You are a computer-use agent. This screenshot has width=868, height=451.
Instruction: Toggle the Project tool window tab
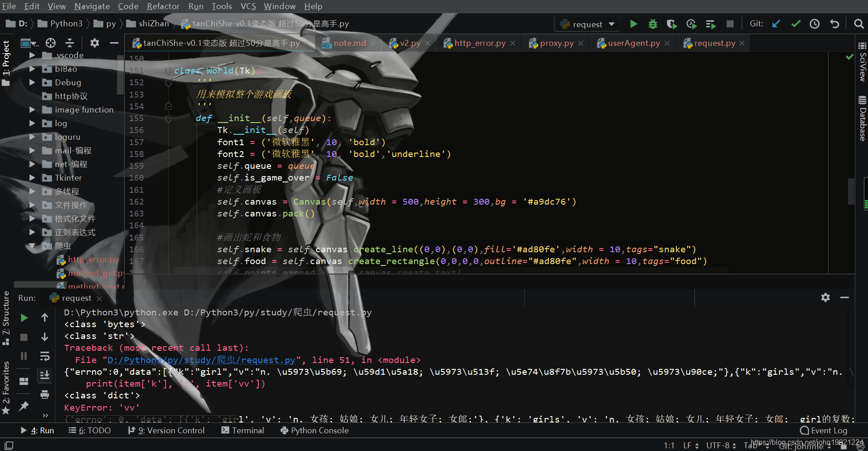tap(6, 63)
